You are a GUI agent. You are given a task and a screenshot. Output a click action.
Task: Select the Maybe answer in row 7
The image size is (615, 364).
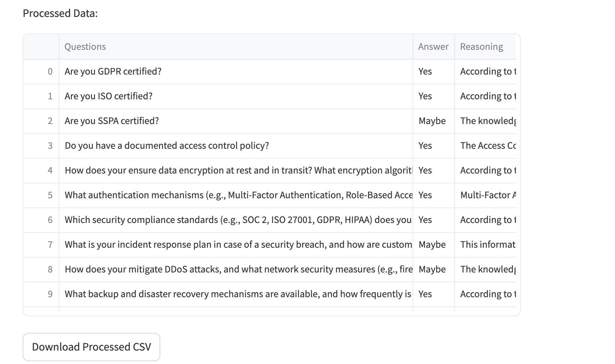(x=432, y=245)
